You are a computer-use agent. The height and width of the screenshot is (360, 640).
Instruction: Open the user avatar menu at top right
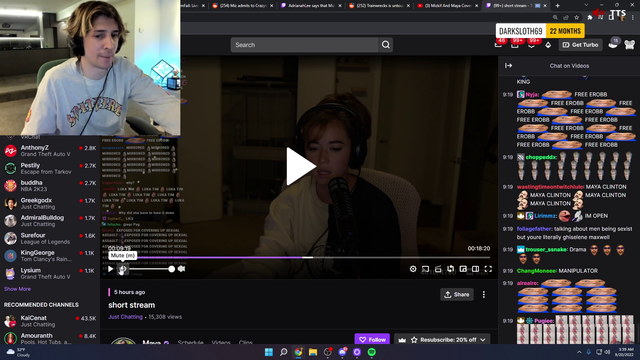pos(629,44)
